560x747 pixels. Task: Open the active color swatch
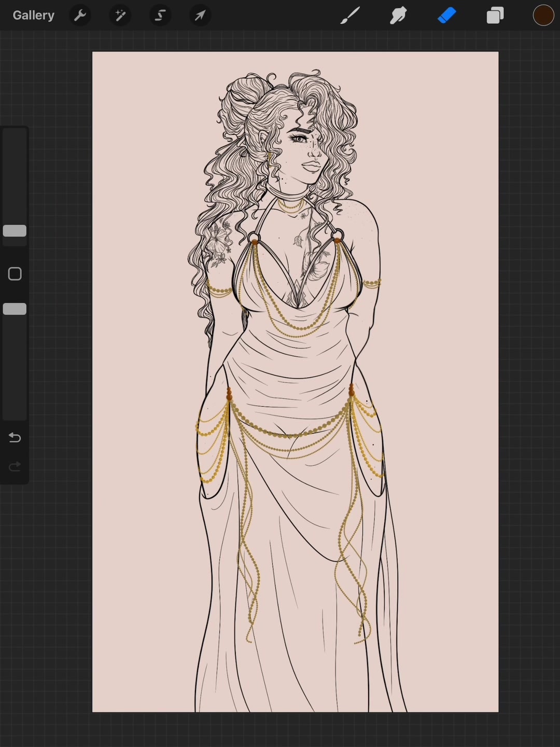pos(543,16)
